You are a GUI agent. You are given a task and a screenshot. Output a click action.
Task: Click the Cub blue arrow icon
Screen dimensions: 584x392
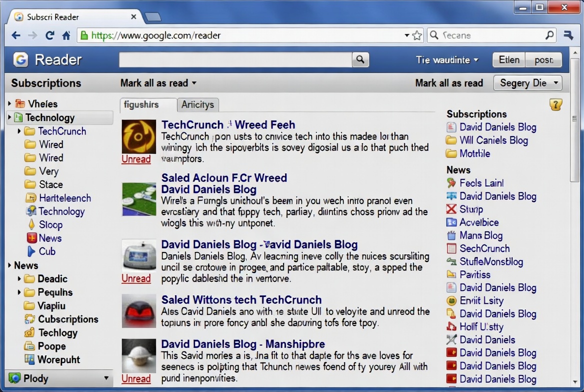(x=31, y=251)
